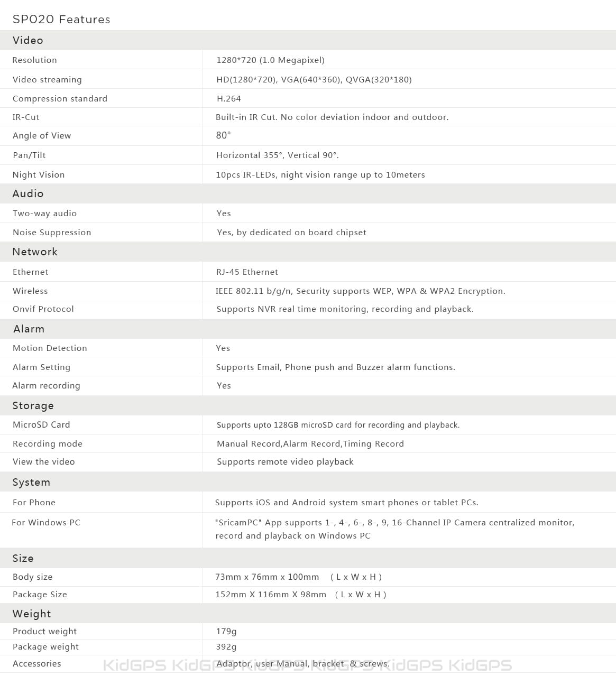This screenshot has width=616, height=676.
Task: Click the Network section header
Action: pos(35,252)
